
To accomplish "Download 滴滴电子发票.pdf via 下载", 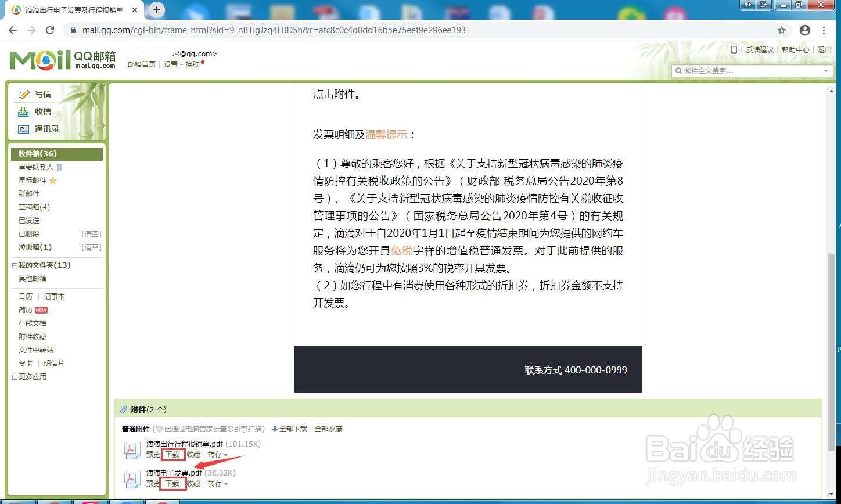I will click(x=172, y=484).
